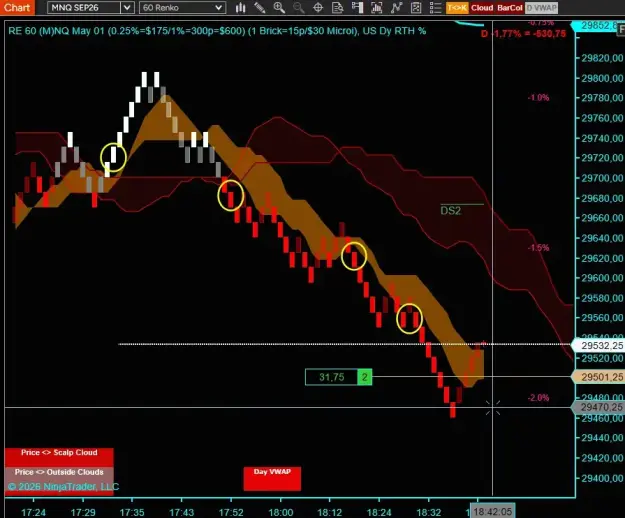Click the Day VWAP red indicator box
625x518 pixels.
tap(272, 479)
